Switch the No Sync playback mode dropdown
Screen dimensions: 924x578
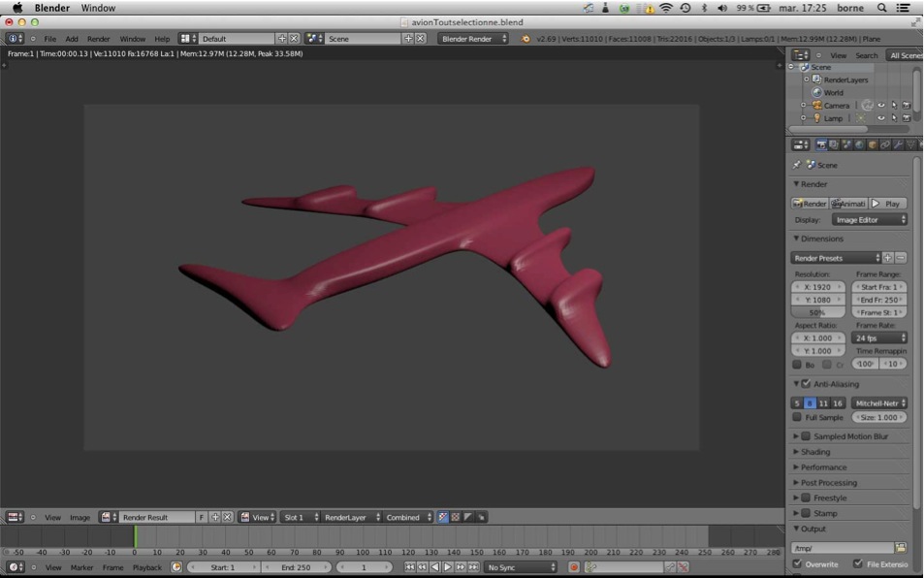tap(519, 566)
